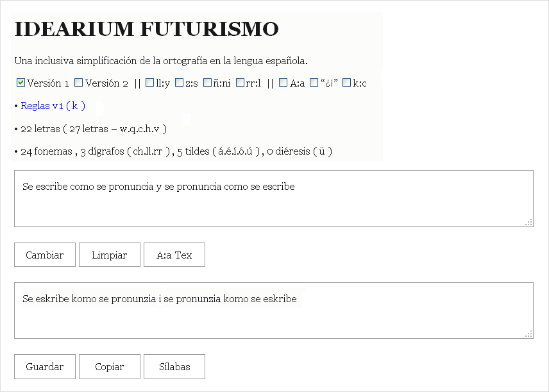Click the Cambiar button
This screenshot has height=392, width=549.
(45, 255)
